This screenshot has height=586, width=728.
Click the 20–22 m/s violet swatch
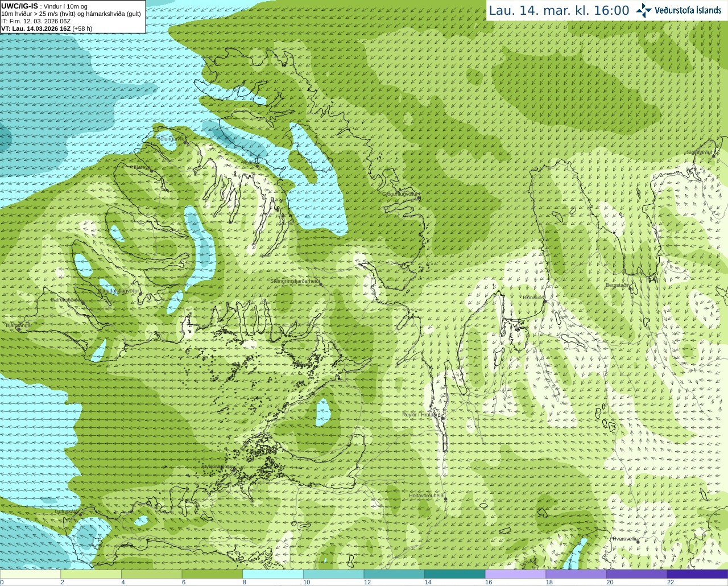(x=637, y=574)
